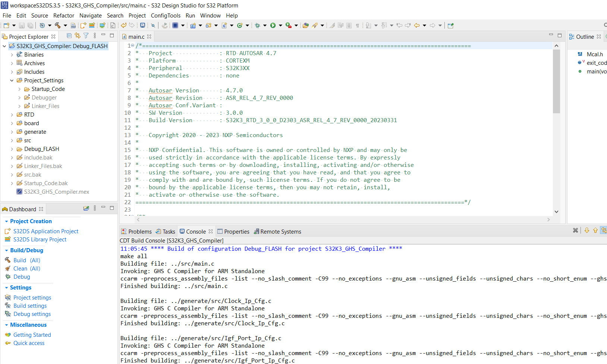This screenshot has width=607, height=364.
Task: Open the ConfigTools flashlight search icon
Action: pos(315,25)
